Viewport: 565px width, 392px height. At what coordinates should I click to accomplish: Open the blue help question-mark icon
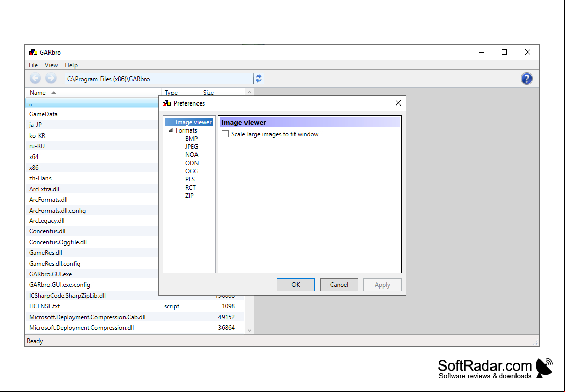coord(526,79)
